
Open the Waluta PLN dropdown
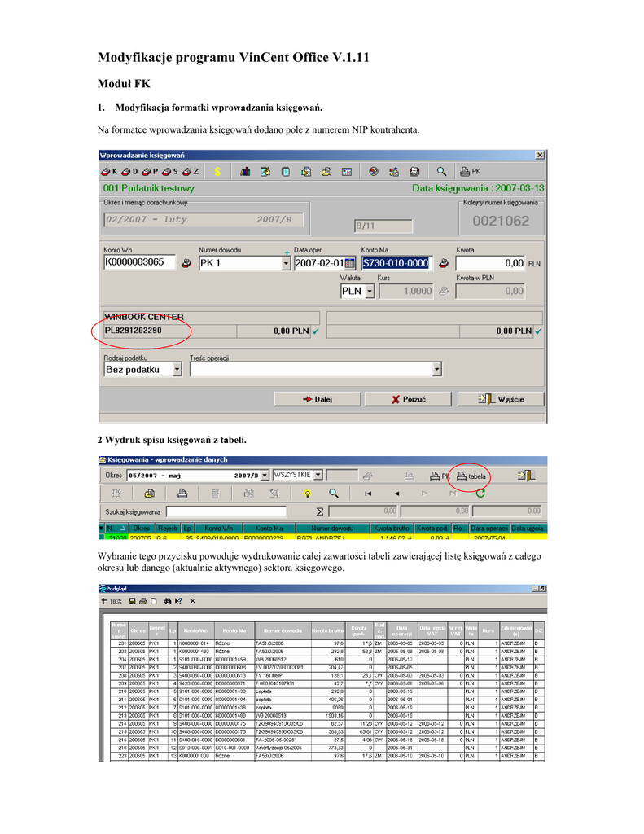click(x=370, y=291)
